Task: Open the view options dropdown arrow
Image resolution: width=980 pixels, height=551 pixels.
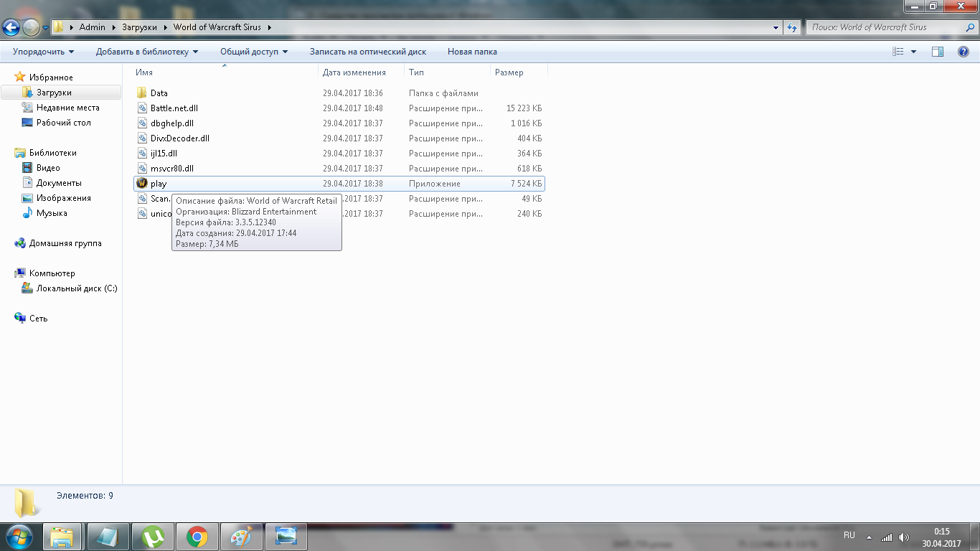Action: [x=913, y=52]
